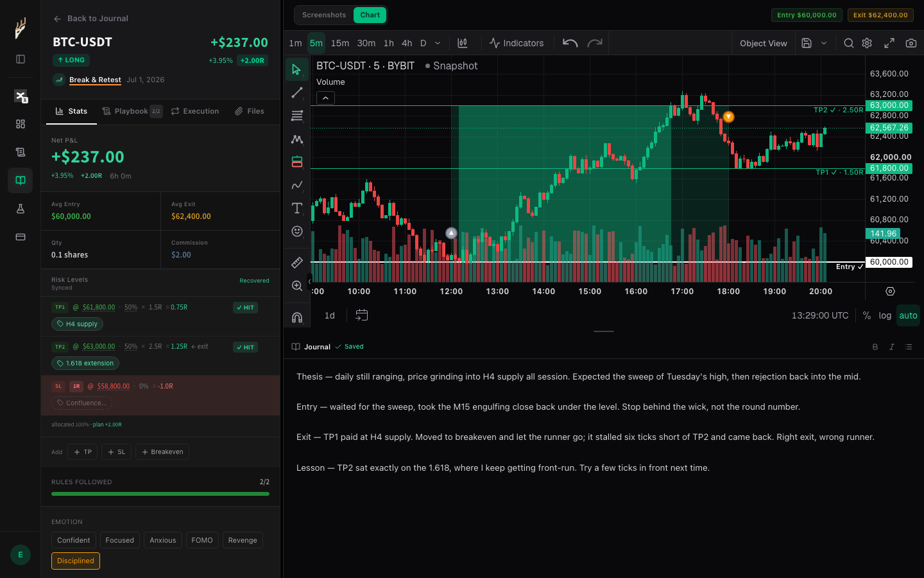
Task: Switch to the Screenshots view
Action: tap(324, 15)
